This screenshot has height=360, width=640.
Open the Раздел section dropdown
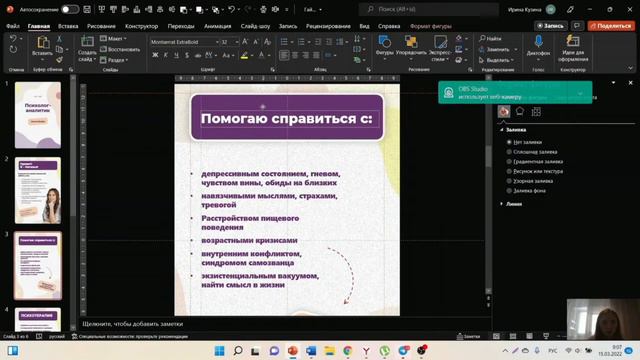tap(114, 60)
